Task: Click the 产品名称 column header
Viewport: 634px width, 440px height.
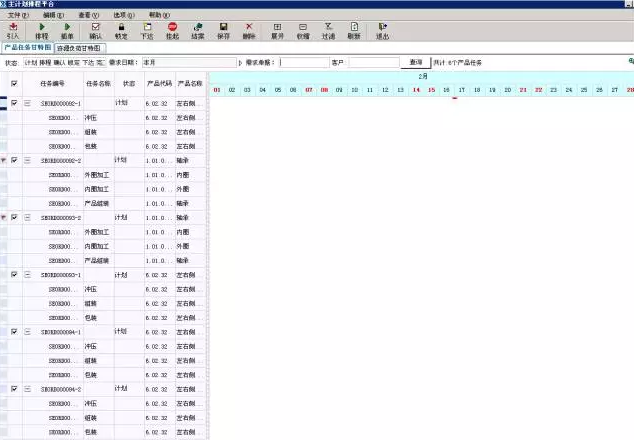Action: click(190, 84)
